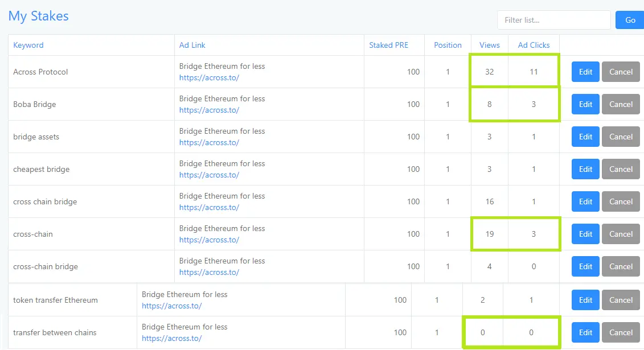The height and width of the screenshot is (350, 644).
Task: Open across.to link in Boba Bridge row
Action: coord(209,110)
